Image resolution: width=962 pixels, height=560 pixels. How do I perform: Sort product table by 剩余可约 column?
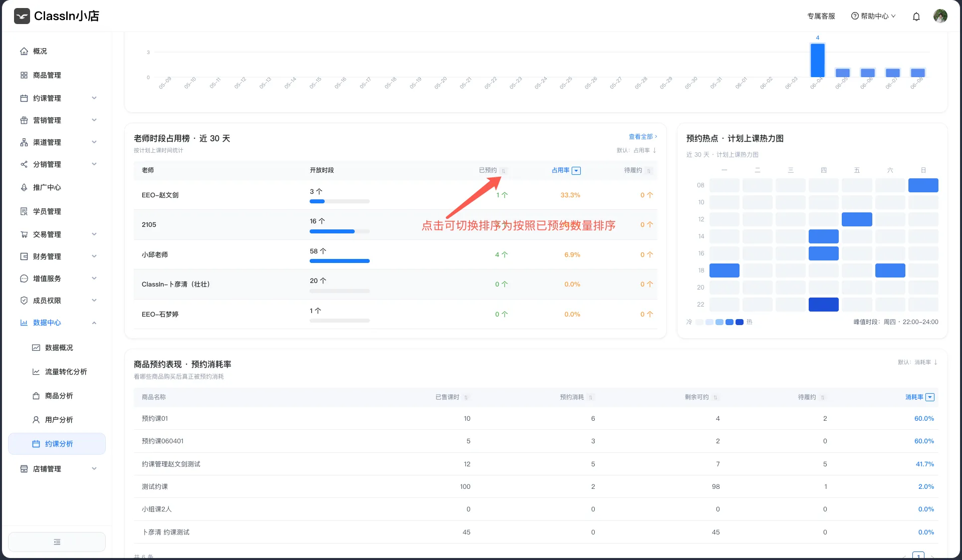tap(715, 398)
